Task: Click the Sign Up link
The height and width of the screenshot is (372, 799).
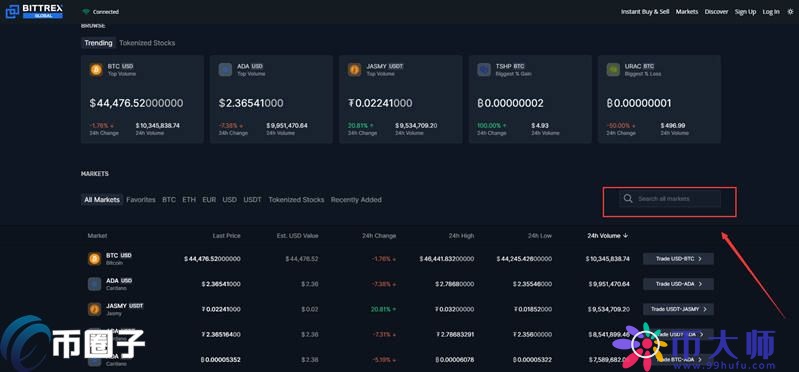Action: pos(745,12)
